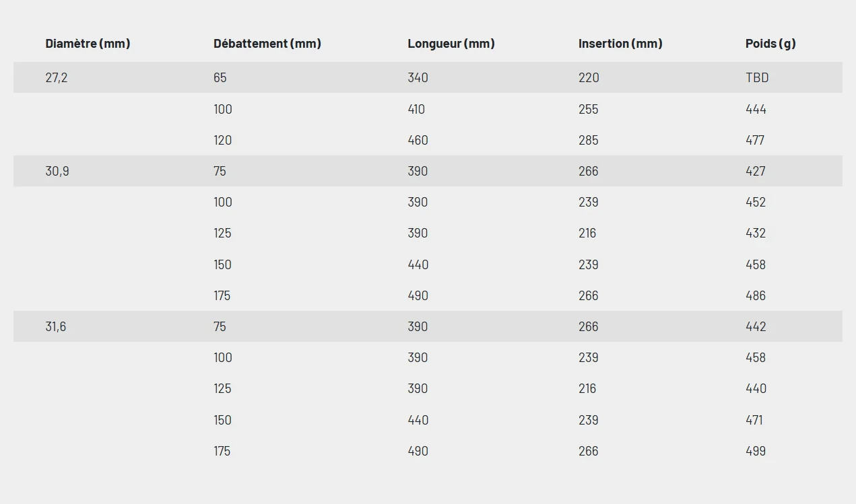The height and width of the screenshot is (504, 856).
Task: Click the 486 weight value
Action: point(756,296)
